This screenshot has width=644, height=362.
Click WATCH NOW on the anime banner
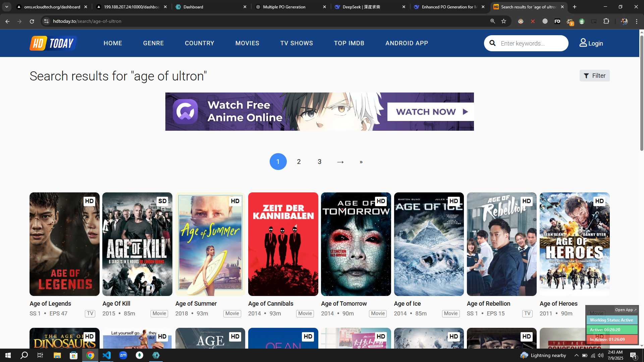coord(431,112)
